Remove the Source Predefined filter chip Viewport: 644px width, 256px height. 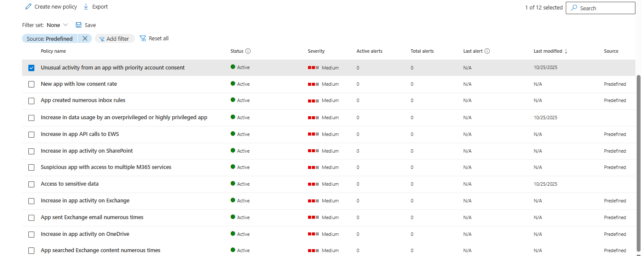click(85, 38)
